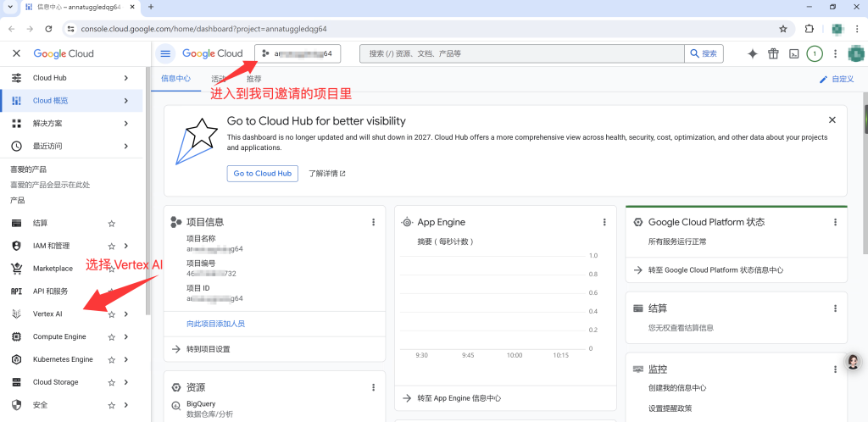Open 监控 card three-dot menu

[x=835, y=369]
